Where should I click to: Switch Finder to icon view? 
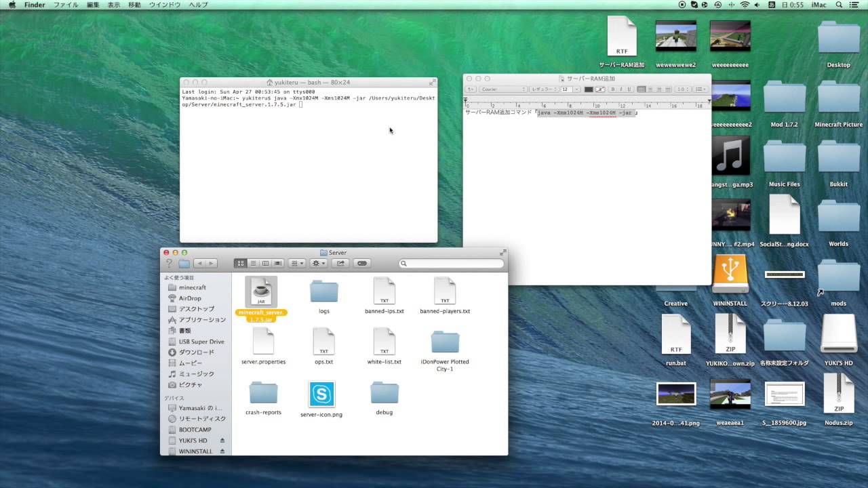click(241, 263)
